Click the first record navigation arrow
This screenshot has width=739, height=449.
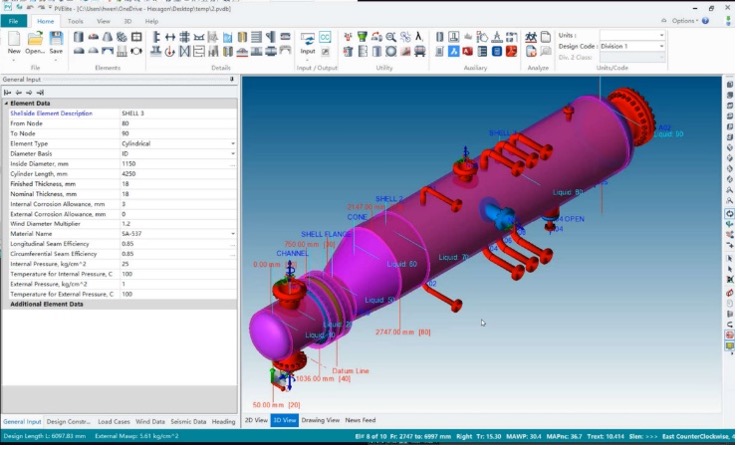point(7,91)
